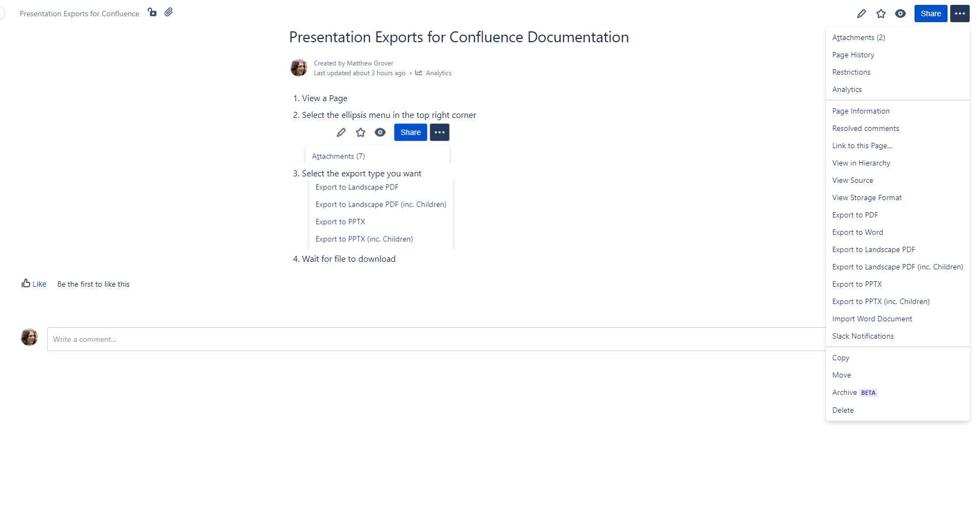Open the Presentation Exports for Confluence breadcrumb
This screenshot has height=515, width=980.
(x=79, y=14)
